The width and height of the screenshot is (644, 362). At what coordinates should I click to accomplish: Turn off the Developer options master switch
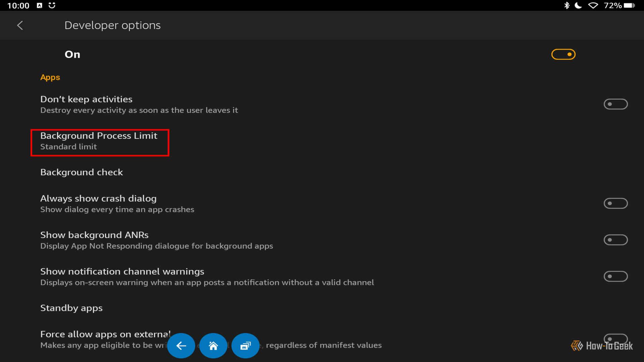tap(563, 54)
